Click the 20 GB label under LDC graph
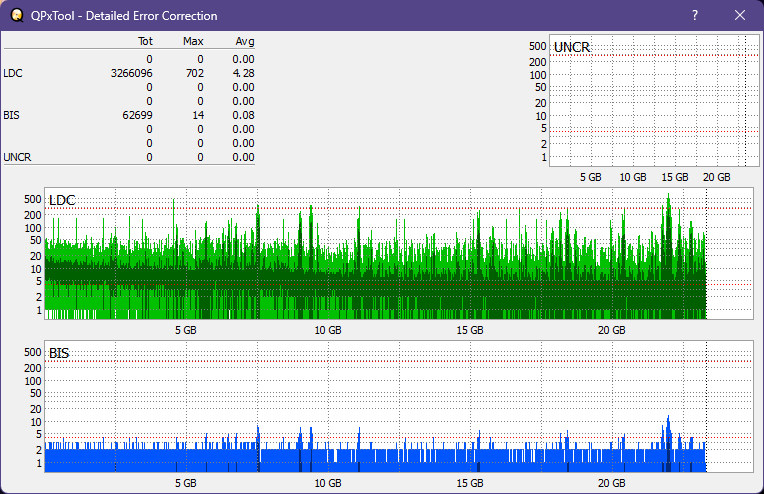The width and height of the screenshot is (764, 494). pyautogui.click(x=611, y=330)
